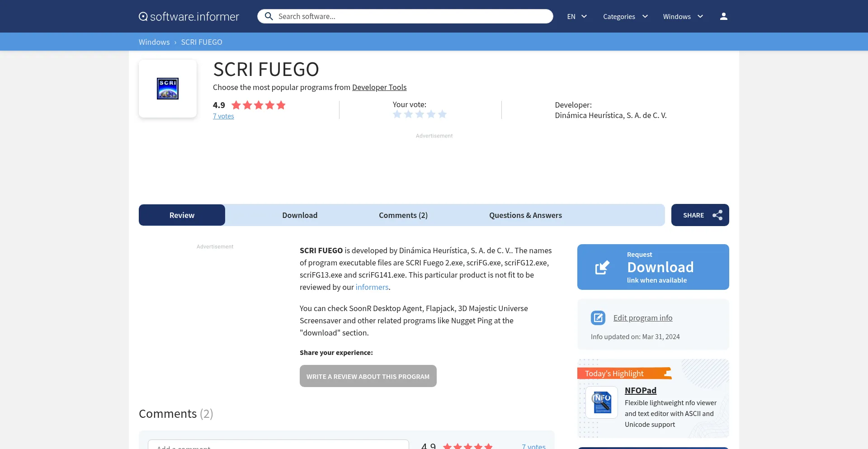Rate the program five stars in Your vote

click(442, 114)
